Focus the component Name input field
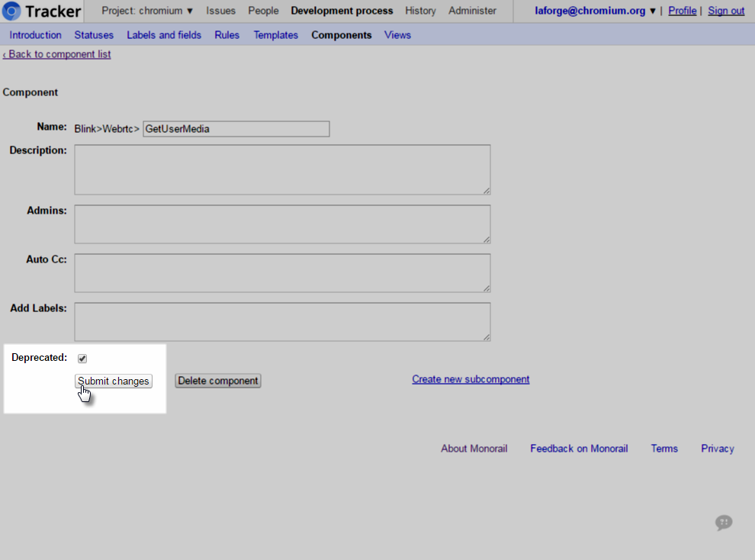The width and height of the screenshot is (755, 560). point(236,129)
